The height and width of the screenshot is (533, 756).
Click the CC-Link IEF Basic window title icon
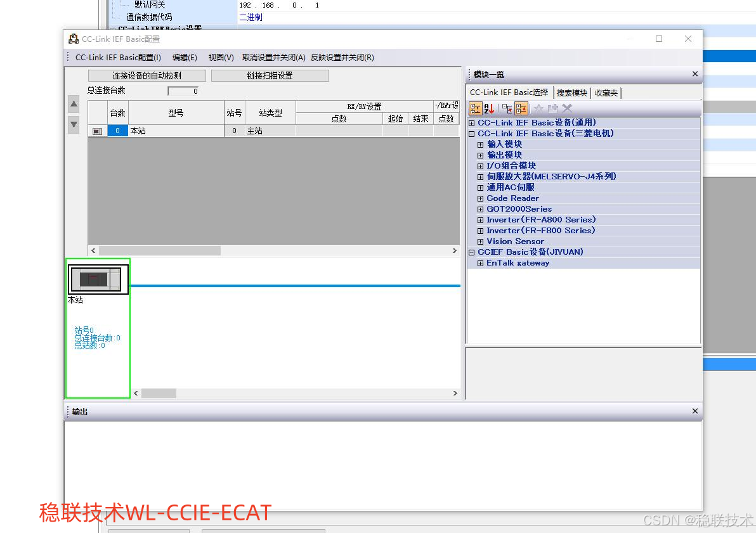coord(74,39)
